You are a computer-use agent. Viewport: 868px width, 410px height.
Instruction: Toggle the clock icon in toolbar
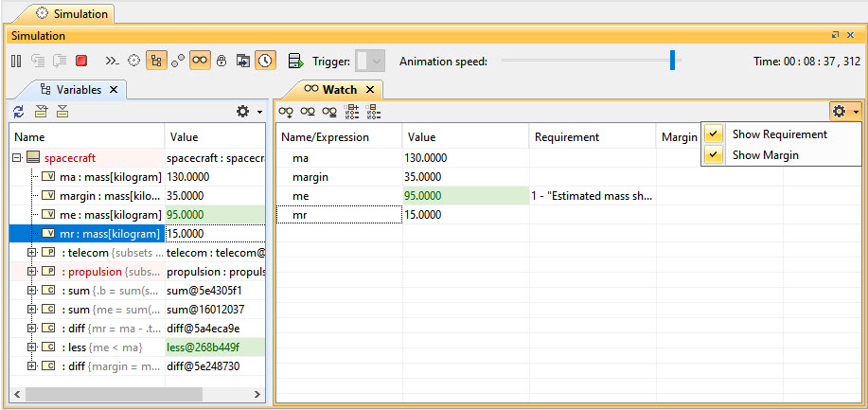tap(266, 61)
